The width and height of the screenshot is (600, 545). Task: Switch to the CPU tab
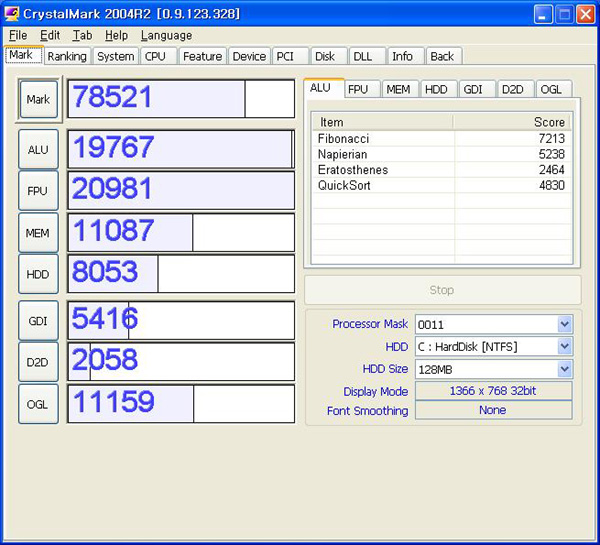[158, 56]
